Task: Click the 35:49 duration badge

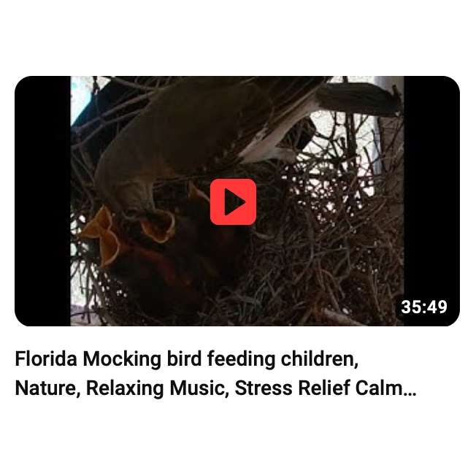Action: tap(424, 307)
